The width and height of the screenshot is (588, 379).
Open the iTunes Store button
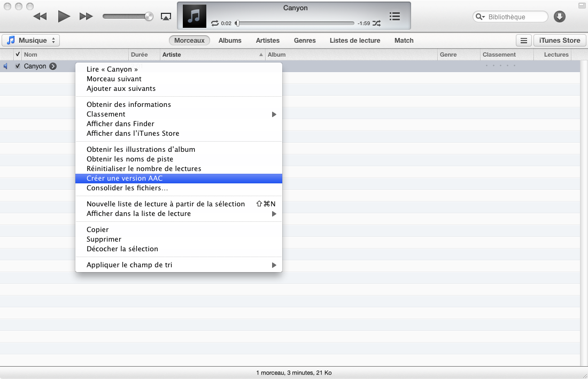tap(560, 41)
